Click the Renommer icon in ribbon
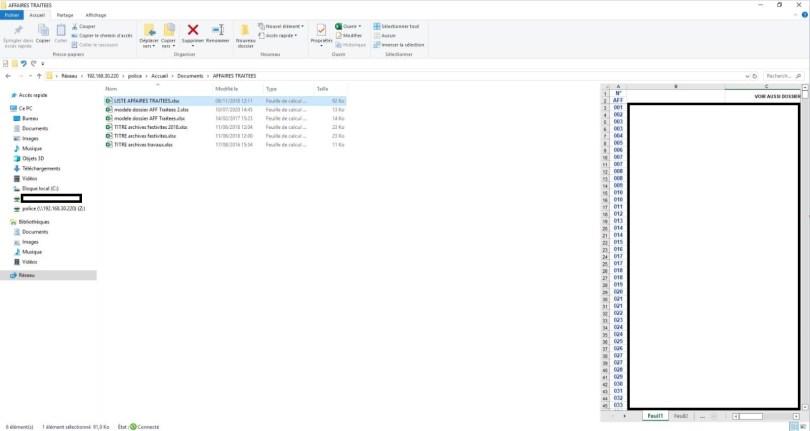 click(217, 31)
